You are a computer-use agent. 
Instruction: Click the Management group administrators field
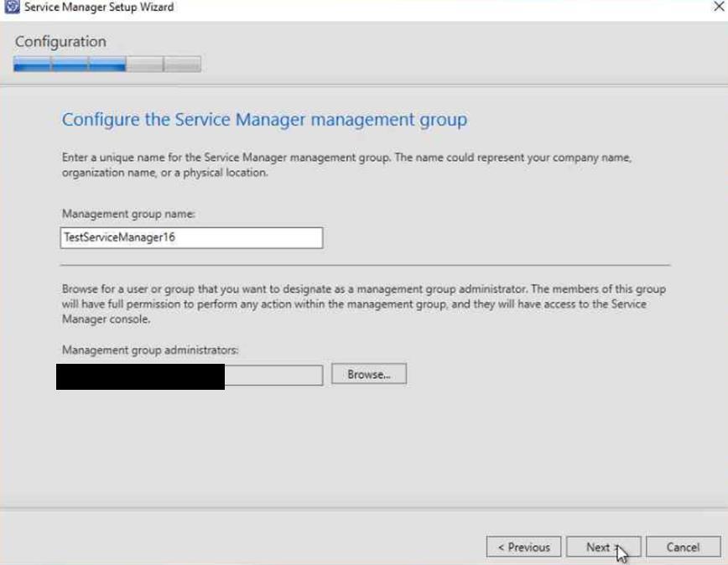coord(191,376)
